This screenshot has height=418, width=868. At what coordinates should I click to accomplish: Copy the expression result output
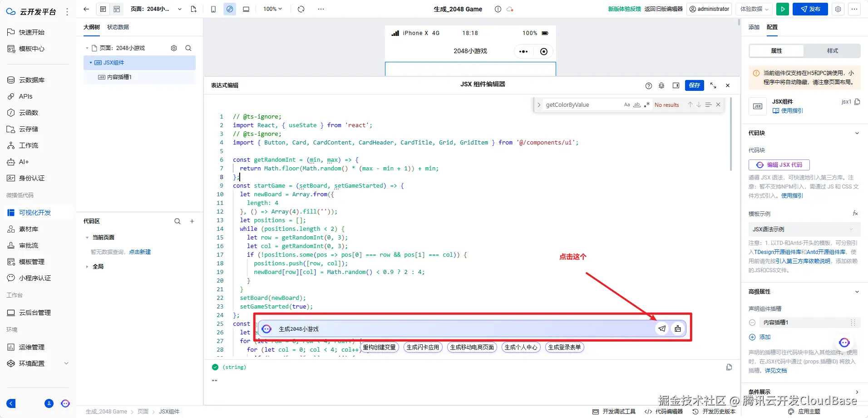[729, 367]
